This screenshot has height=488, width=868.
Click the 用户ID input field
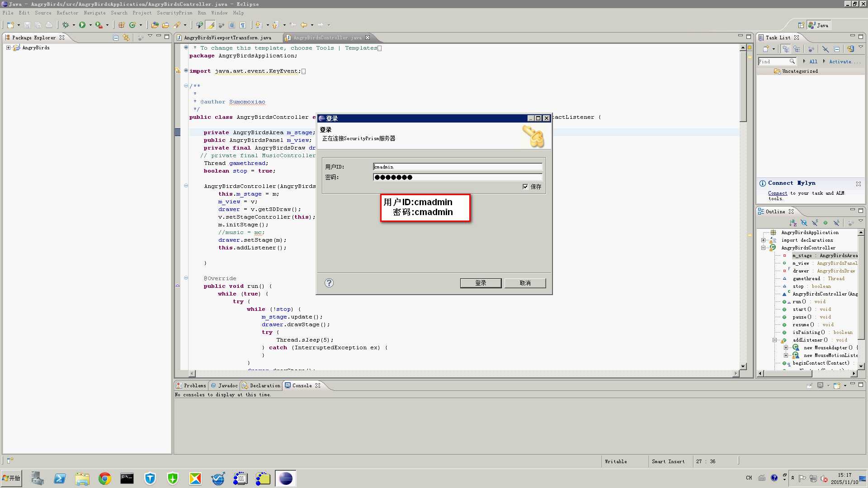458,167
